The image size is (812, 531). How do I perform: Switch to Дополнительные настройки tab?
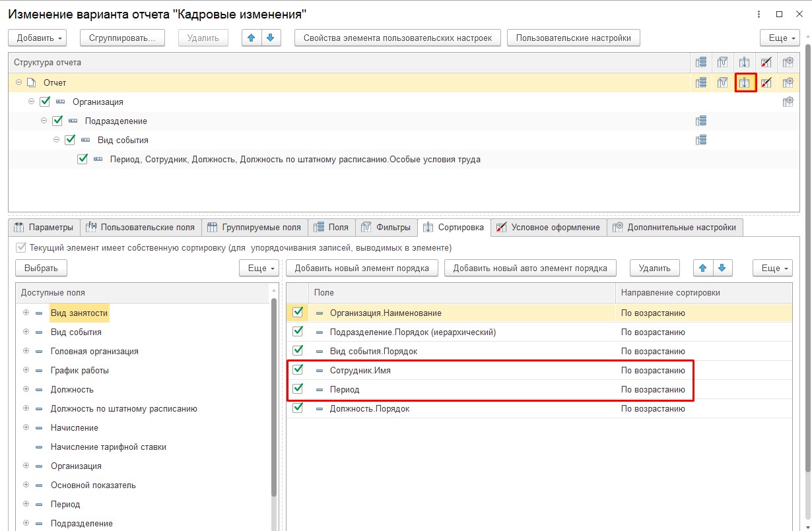point(675,227)
